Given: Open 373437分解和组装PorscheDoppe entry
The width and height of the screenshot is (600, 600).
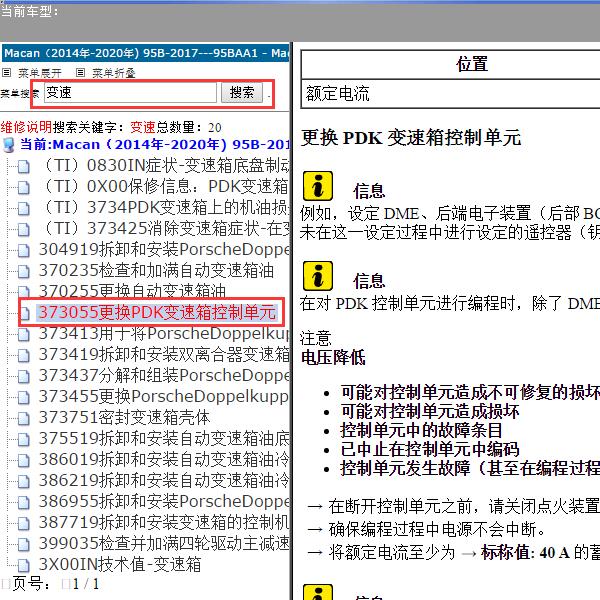Looking at the screenshot, I should point(164,376).
